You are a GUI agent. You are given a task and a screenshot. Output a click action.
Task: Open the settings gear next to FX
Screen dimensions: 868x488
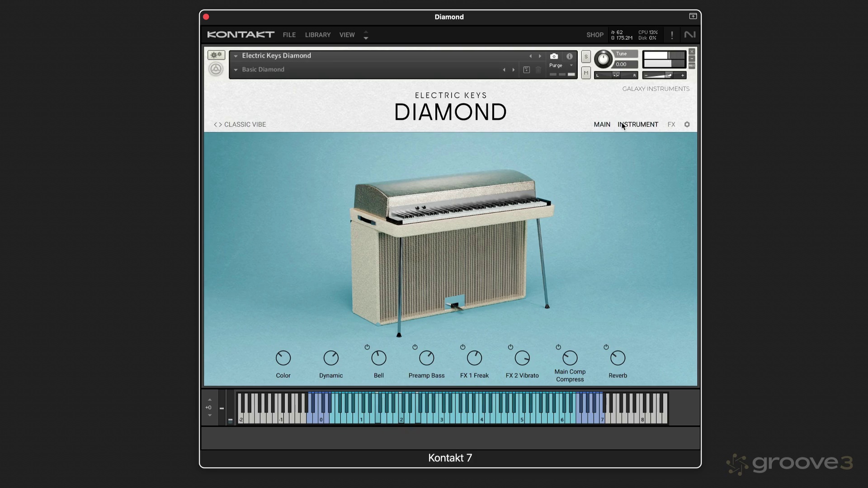687,124
